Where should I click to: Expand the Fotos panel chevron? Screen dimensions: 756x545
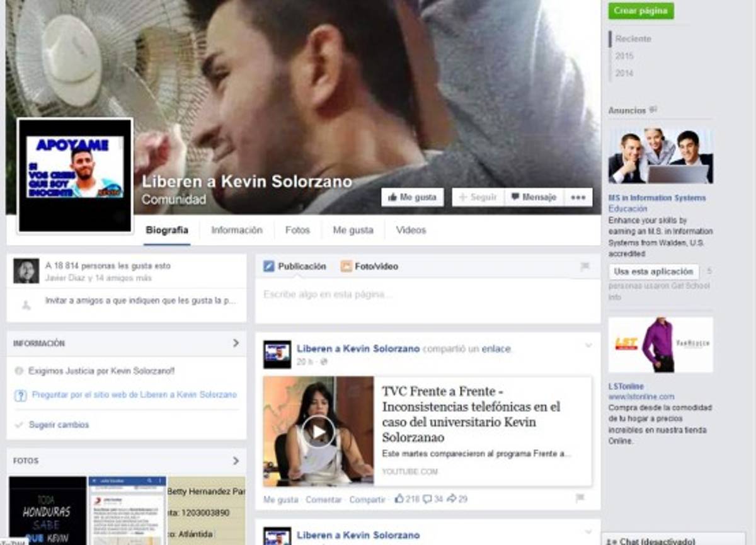click(x=236, y=461)
